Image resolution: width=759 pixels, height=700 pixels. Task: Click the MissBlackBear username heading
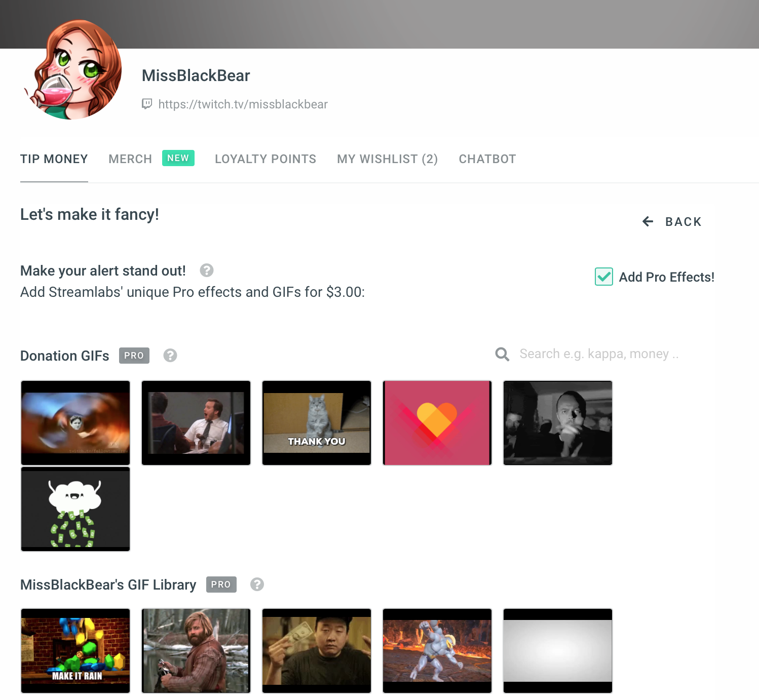(196, 75)
